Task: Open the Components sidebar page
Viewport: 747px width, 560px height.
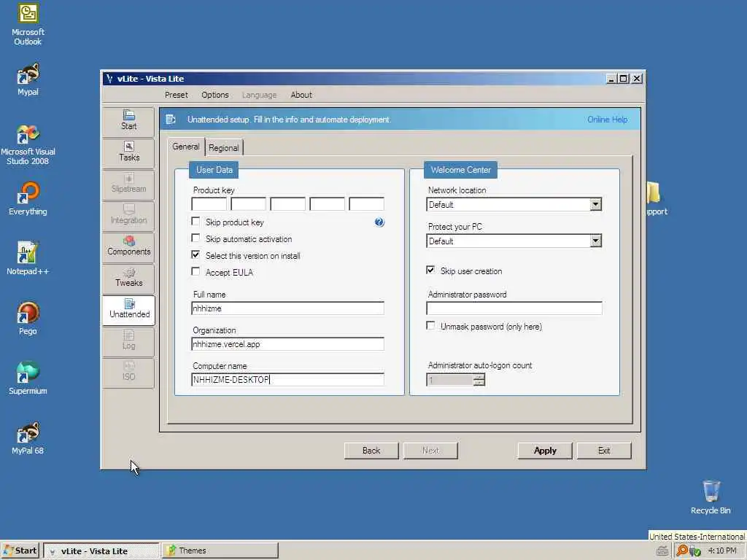Action: (x=128, y=246)
